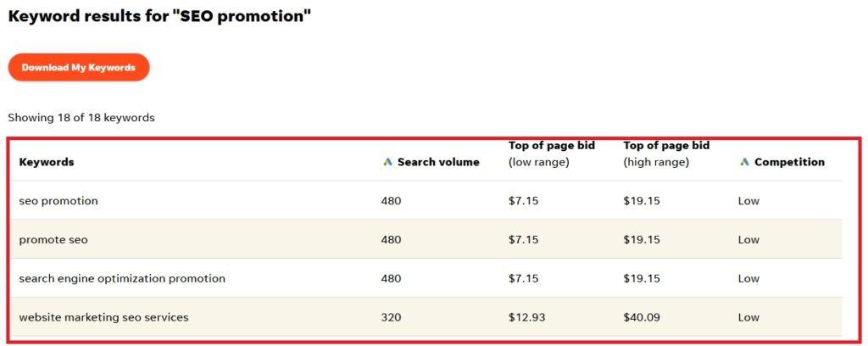Screen dimensions: 868x346
Task: Sort by the Search volume column header
Action: tap(438, 162)
